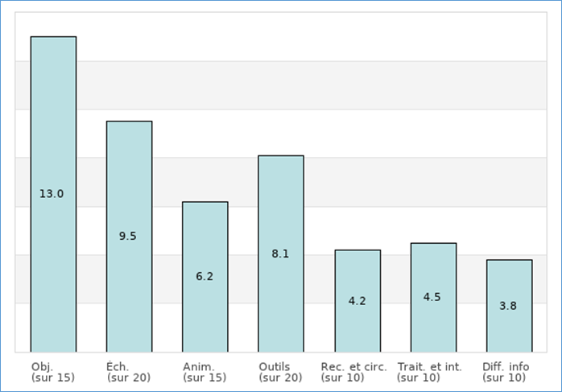Click the 6.2 value label
The image size is (562, 392).
[205, 277]
